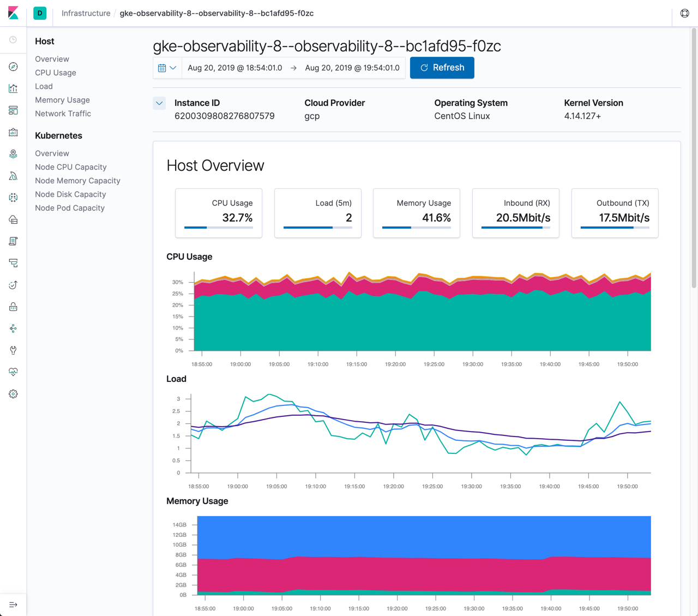The height and width of the screenshot is (616, 698).
Task: Click the end time field showing 19:54:01.0
Action: (x=352, y=68)
